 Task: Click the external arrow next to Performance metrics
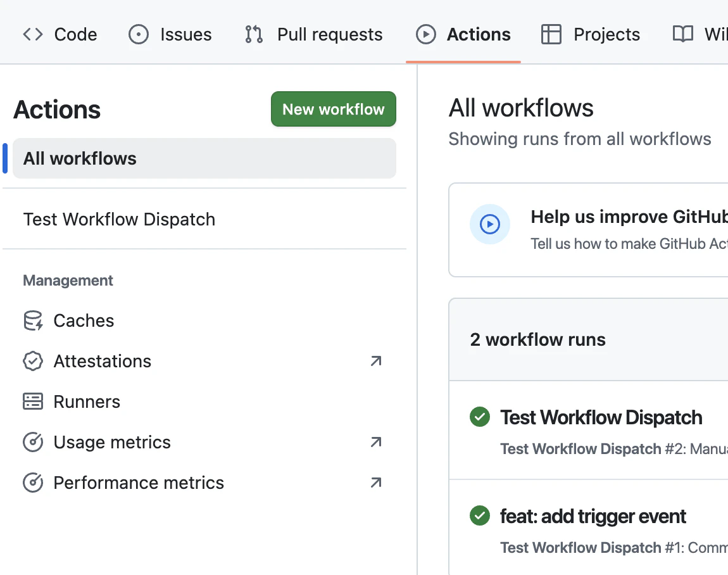click(x=376, y=483)
